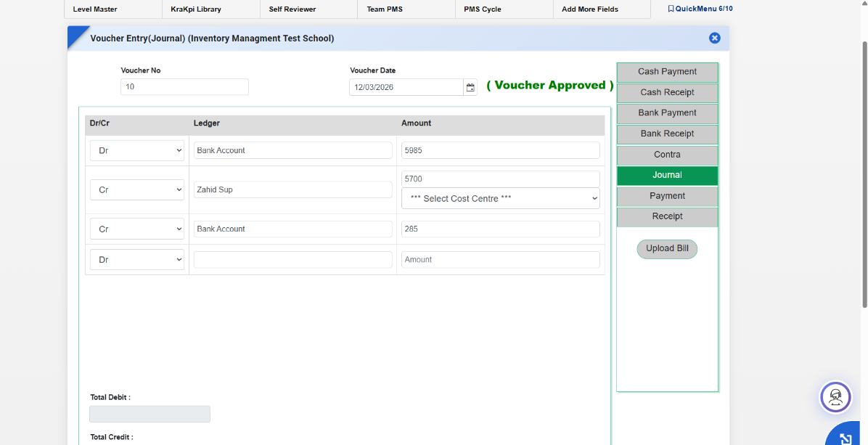The image size is (868, 445).
Task: Click the 5985 amount field
Action: click(501, 150)
